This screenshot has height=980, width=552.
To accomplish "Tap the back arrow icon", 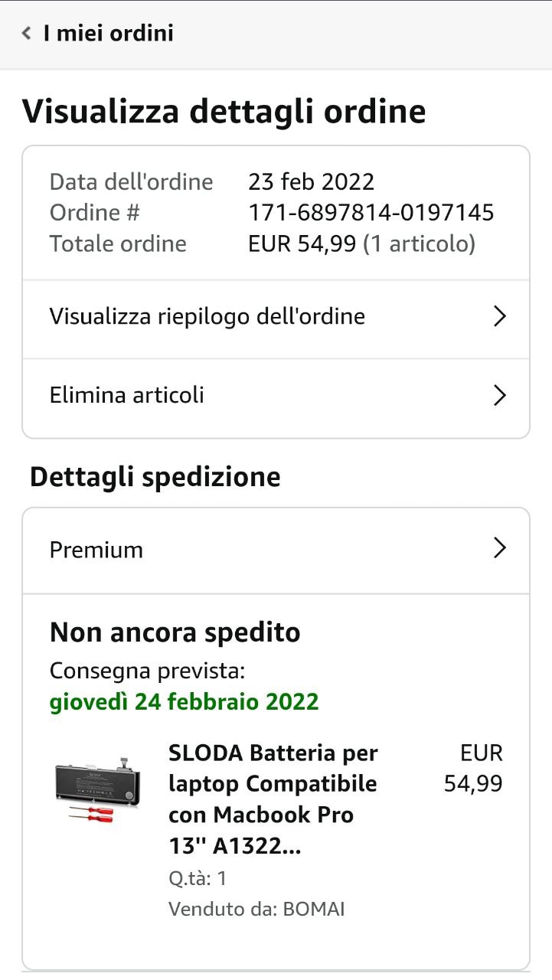I will 27,33.
